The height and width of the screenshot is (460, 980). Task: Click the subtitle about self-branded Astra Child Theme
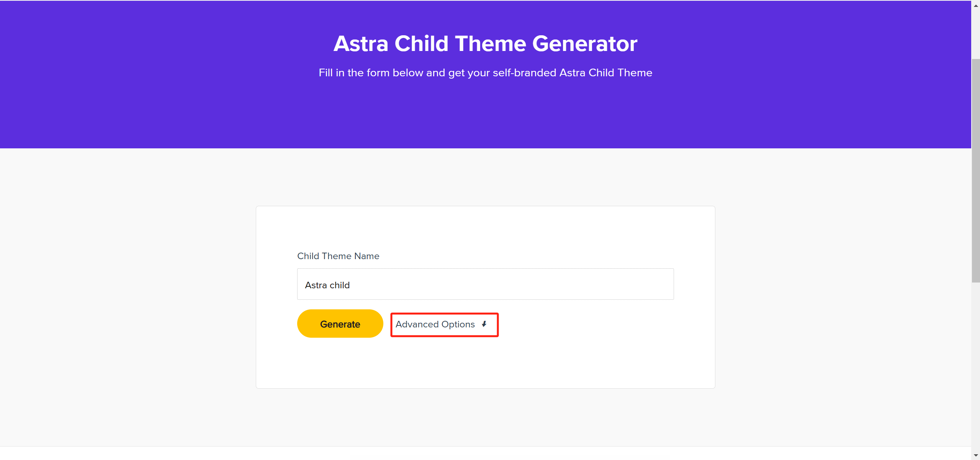485,72
